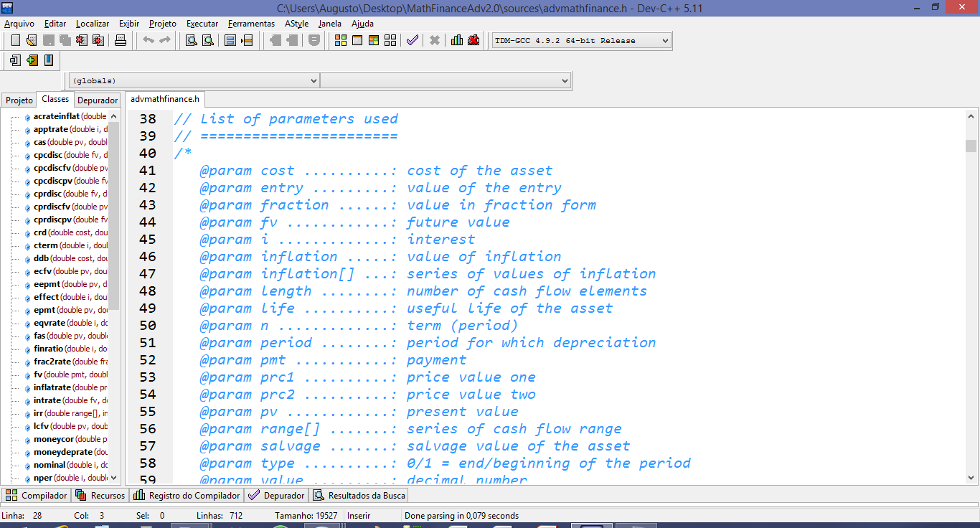The image size is (980, 528).
Task: Switch to the Projeto tab in the sidebar
Action: pos(18,100)
